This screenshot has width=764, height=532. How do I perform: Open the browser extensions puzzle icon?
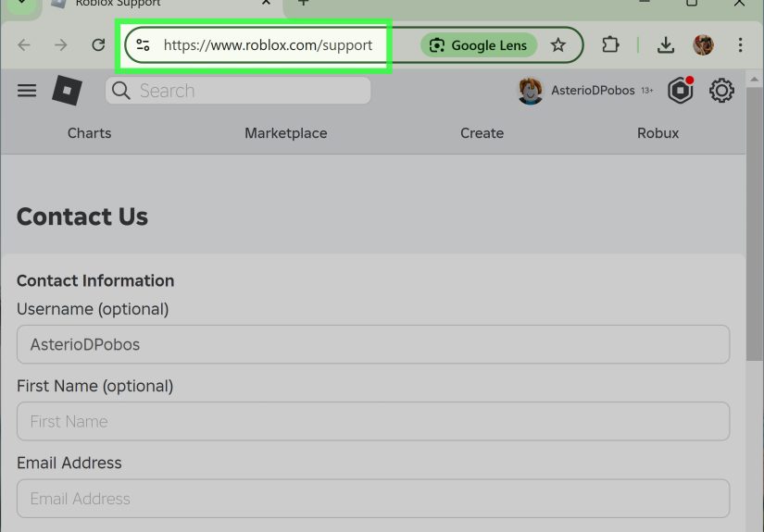[610, 45]
